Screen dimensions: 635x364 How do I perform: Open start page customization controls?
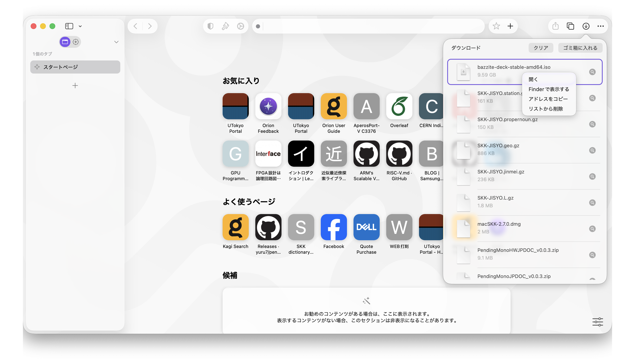point(598,322)
